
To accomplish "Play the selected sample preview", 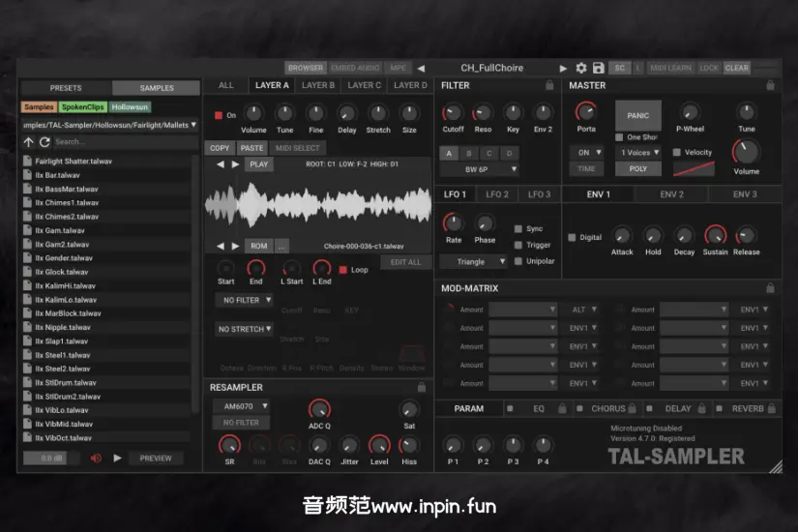I will pos(117,458).
